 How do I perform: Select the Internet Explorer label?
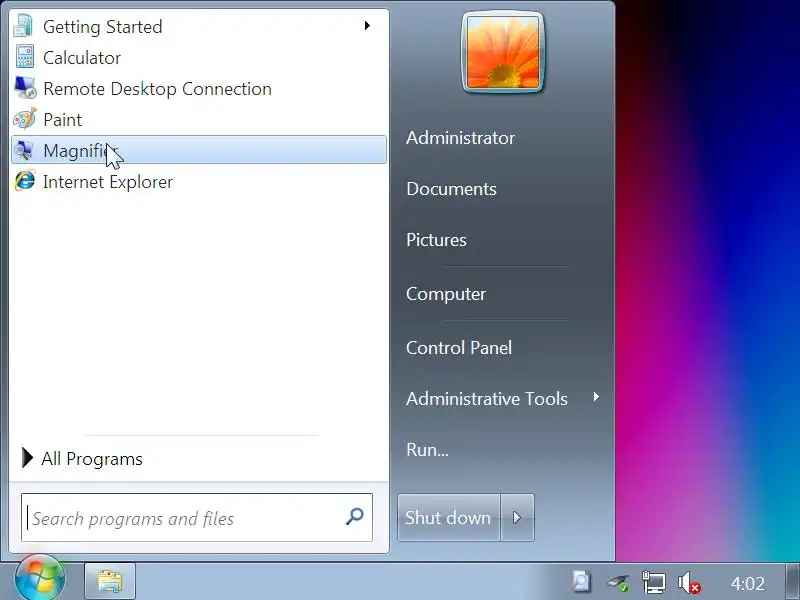(x=108, y=182)
